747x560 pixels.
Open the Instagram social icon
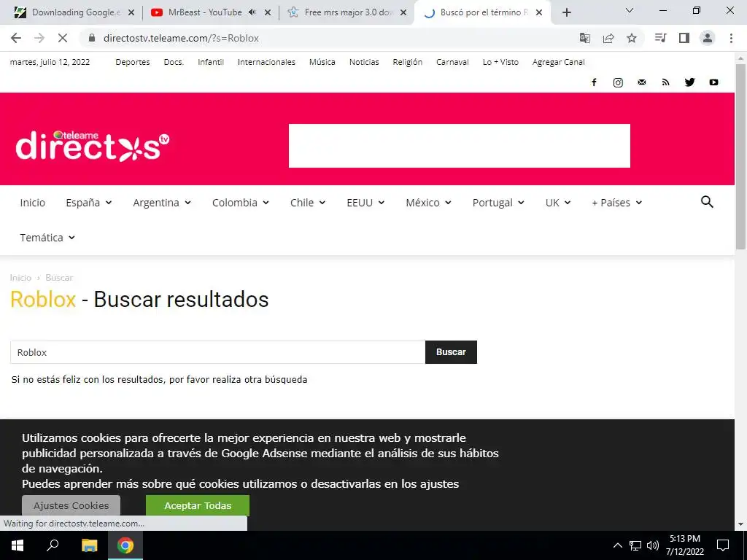point(618,82)
